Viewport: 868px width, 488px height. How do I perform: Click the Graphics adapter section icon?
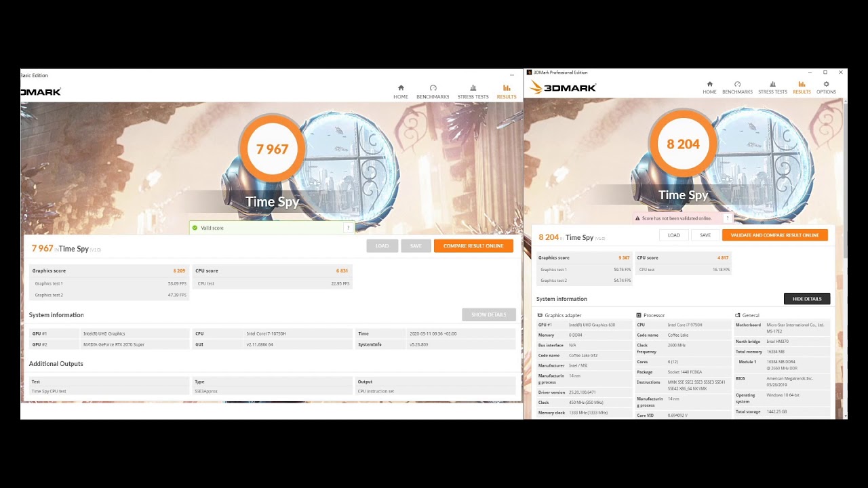540,315
